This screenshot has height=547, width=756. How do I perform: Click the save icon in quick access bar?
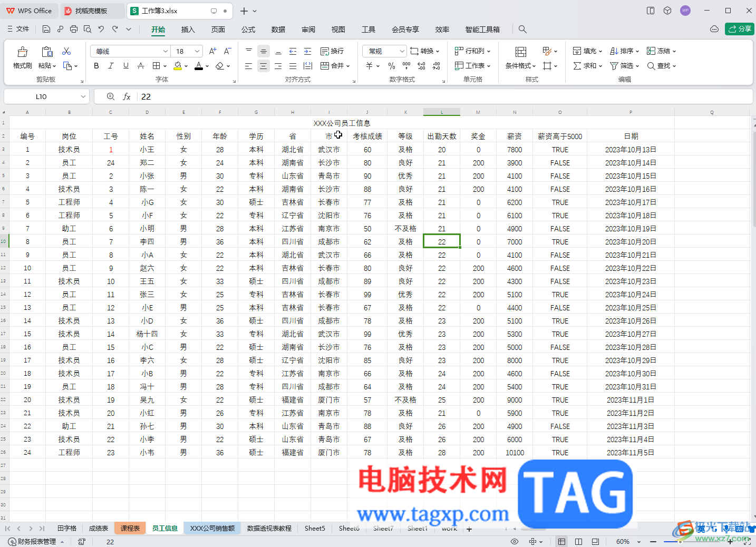(x=46, y=29)
